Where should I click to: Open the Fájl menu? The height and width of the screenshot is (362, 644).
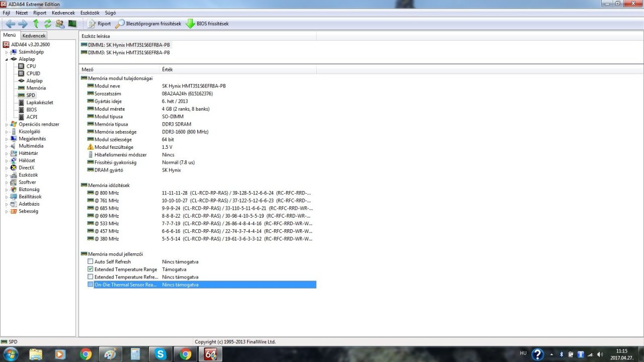coord(7,13)
